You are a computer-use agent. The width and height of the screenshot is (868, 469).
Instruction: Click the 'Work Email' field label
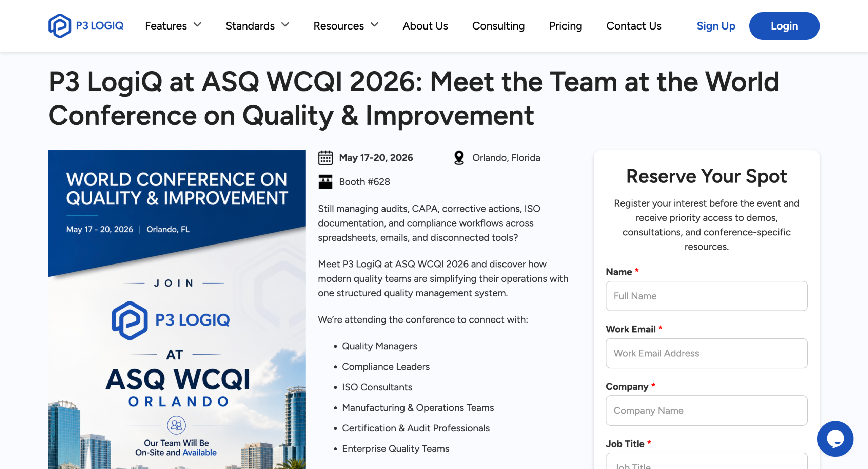(631, 329)
